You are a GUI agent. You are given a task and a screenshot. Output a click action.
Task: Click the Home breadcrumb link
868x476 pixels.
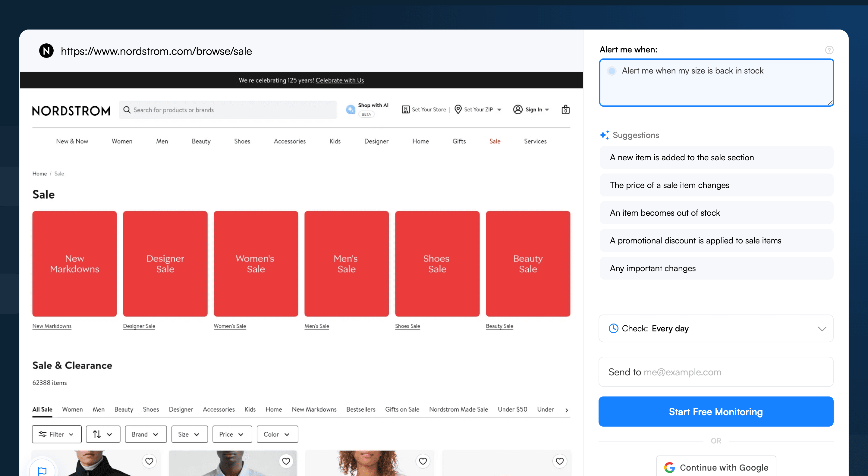(x=39, y=174)
